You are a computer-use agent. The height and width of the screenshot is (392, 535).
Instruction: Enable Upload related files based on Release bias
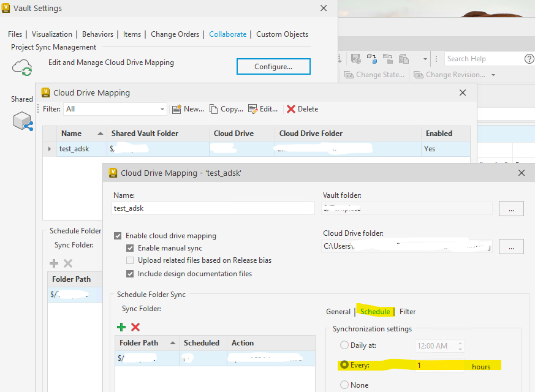pos(129,260)
